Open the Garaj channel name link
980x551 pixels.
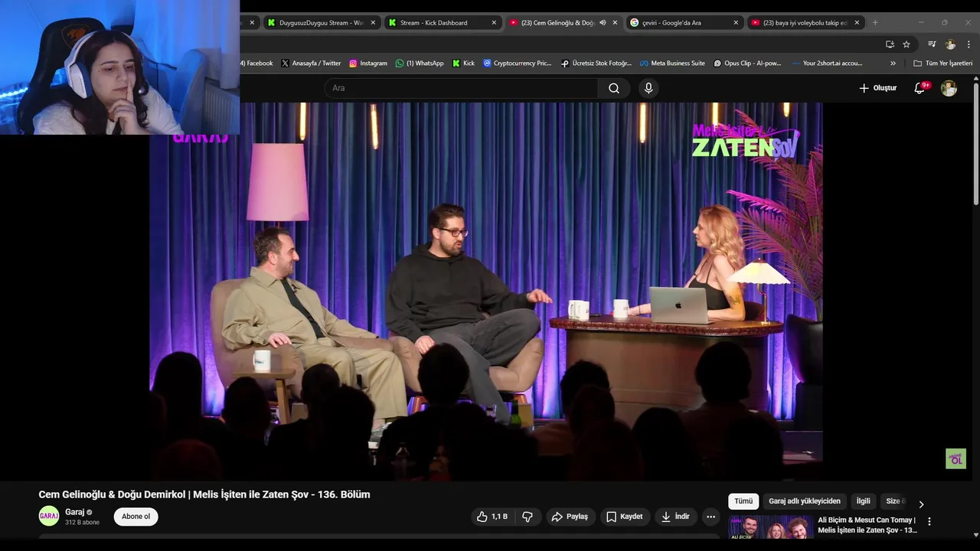74,512
